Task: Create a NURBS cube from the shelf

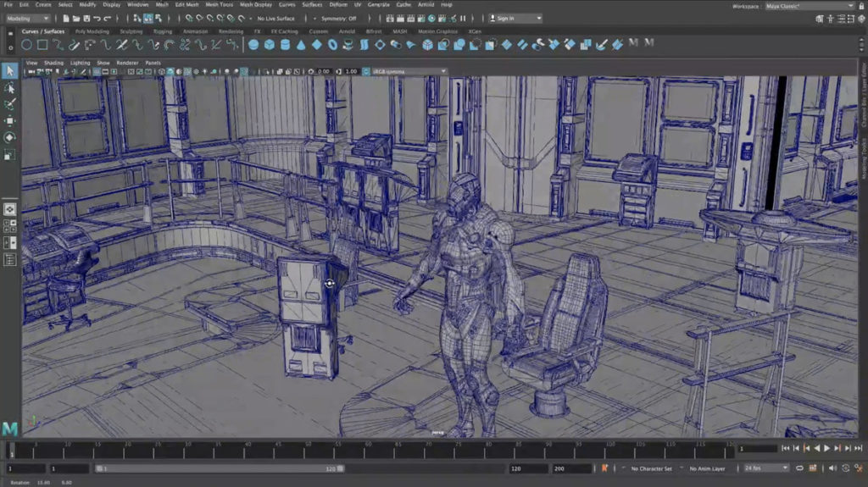Action: coord(269,45)
